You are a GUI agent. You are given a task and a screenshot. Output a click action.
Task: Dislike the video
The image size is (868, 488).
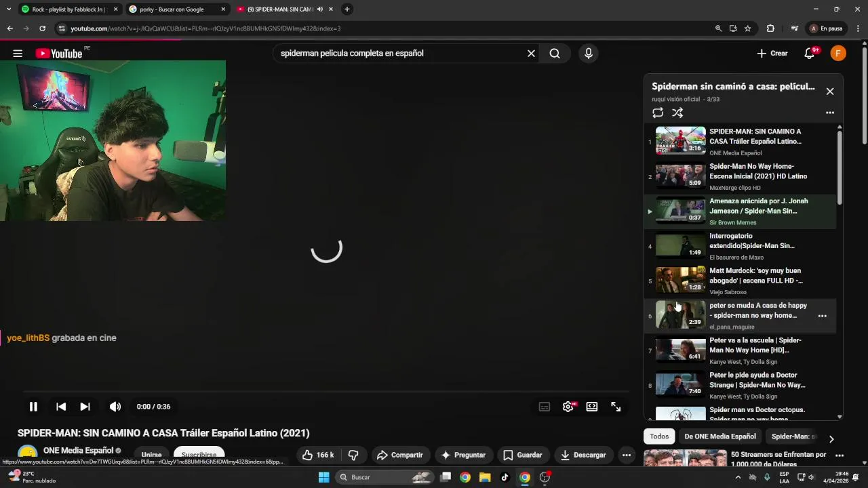353,455
